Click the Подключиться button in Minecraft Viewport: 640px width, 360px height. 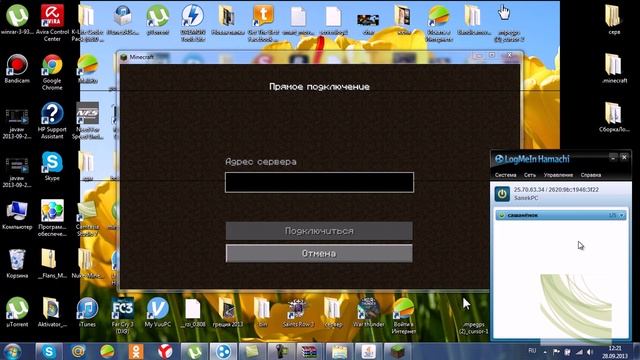pos(319,231)
